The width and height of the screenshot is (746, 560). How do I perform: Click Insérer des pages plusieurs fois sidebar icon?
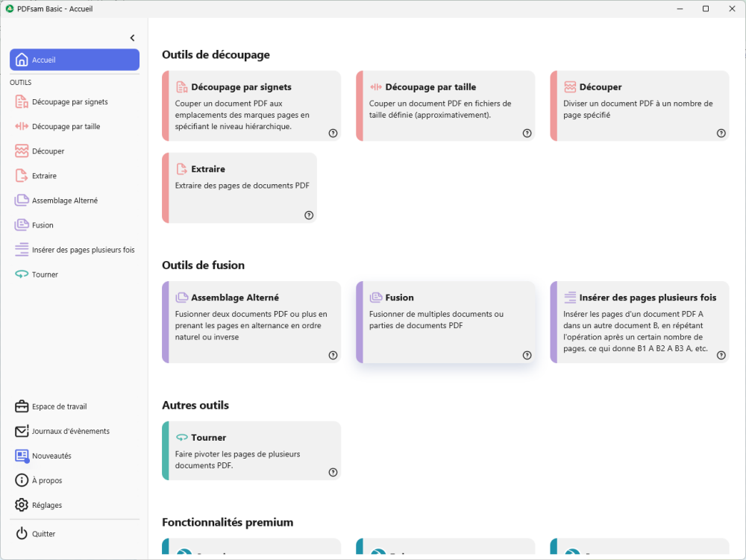pyautogui.click(x=22, y=250)
